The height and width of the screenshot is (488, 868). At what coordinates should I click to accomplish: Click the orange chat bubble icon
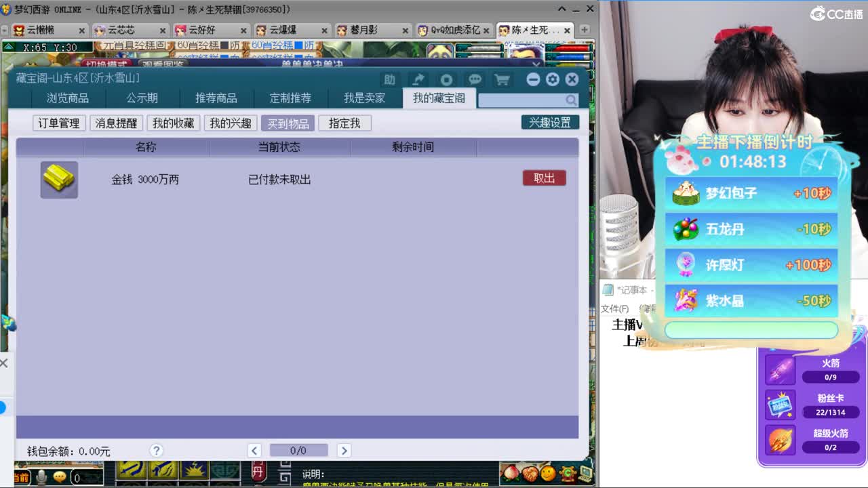tap(60, 477)
